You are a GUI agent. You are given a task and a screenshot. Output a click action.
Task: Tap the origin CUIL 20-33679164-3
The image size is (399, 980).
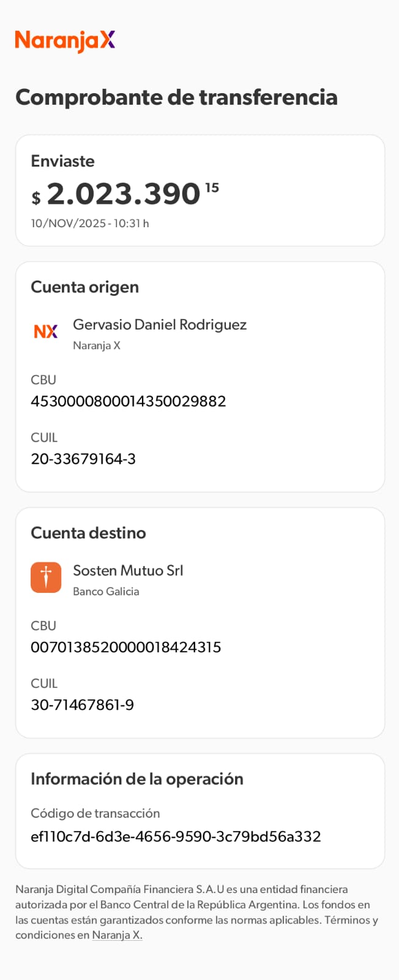(x=83, y=459)
